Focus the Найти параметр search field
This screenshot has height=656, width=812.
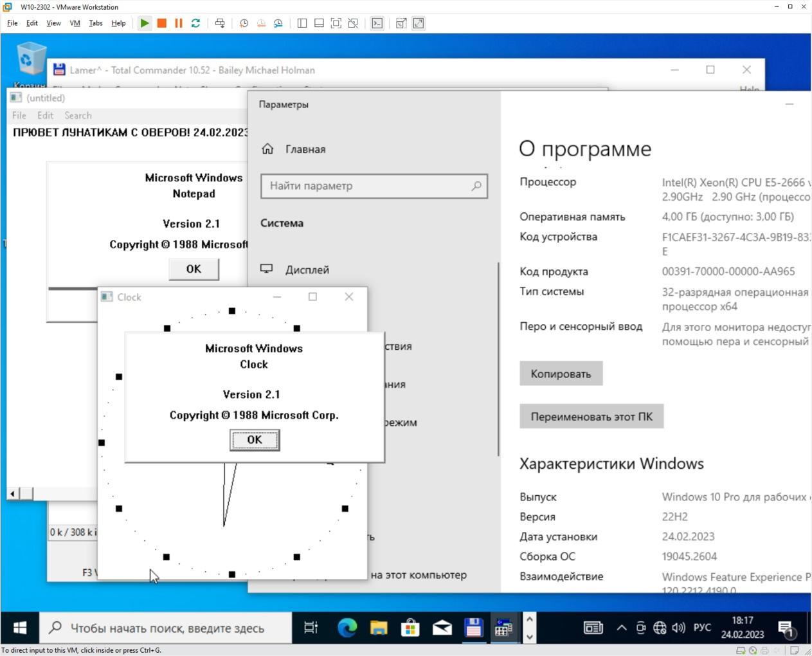coord(374,186)
